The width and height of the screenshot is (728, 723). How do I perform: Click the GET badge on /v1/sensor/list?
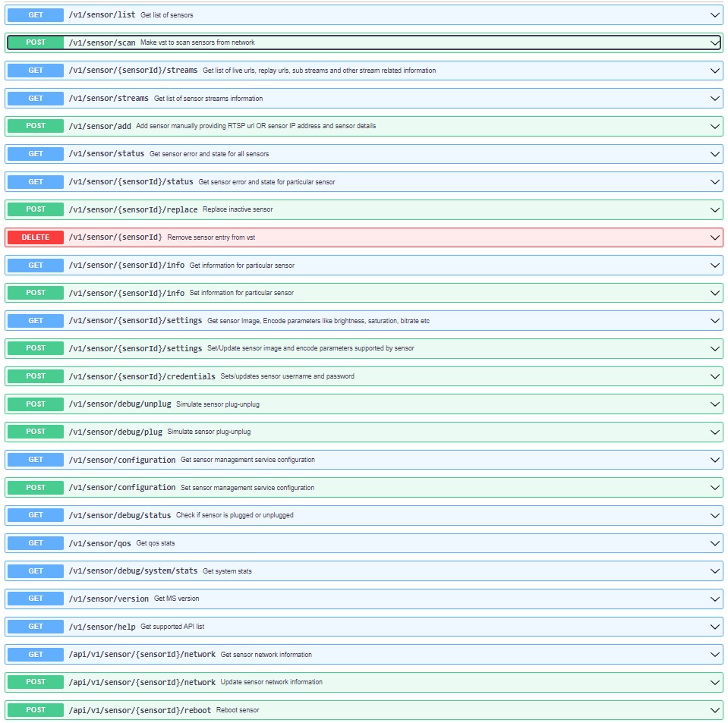coord(34,14)
